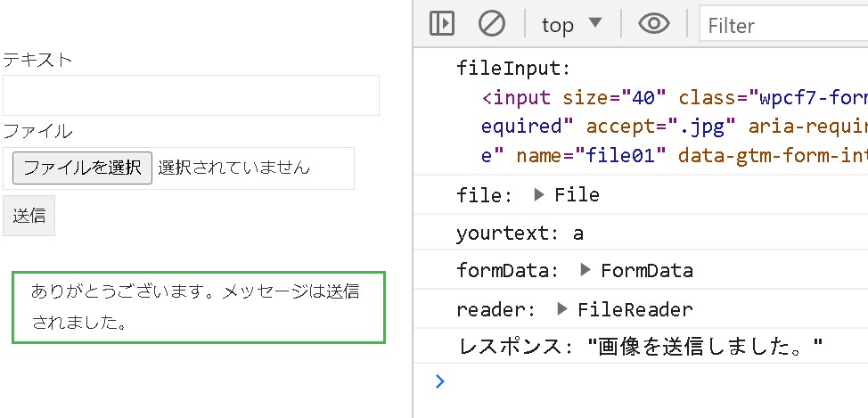Create a live expression with the eye icon
868x418 pixels.
[x=653, y=24]
